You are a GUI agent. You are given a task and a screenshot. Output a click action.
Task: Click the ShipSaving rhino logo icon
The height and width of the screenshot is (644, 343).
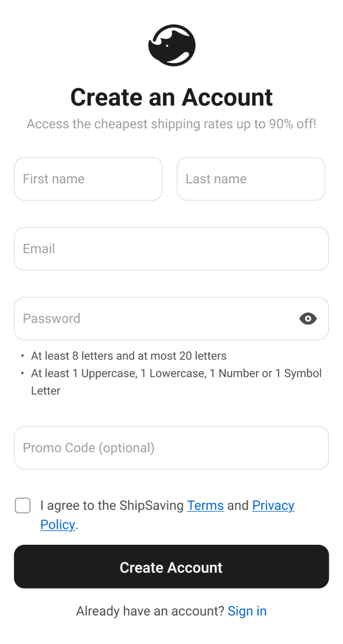tap(171, 45)
